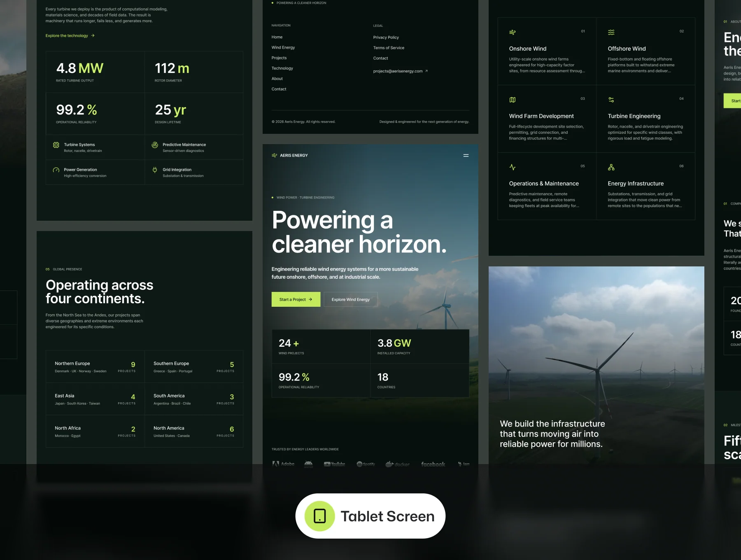Select Projects in footer navigation
Viewport: 741px width, 560px height.
[279, 58]
